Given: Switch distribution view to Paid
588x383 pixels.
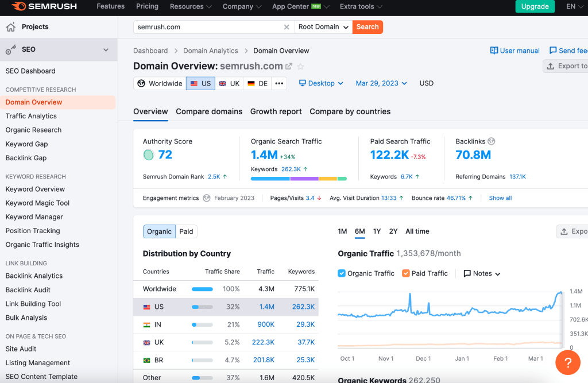Looking at the screenshot, I should coord(186,231).
